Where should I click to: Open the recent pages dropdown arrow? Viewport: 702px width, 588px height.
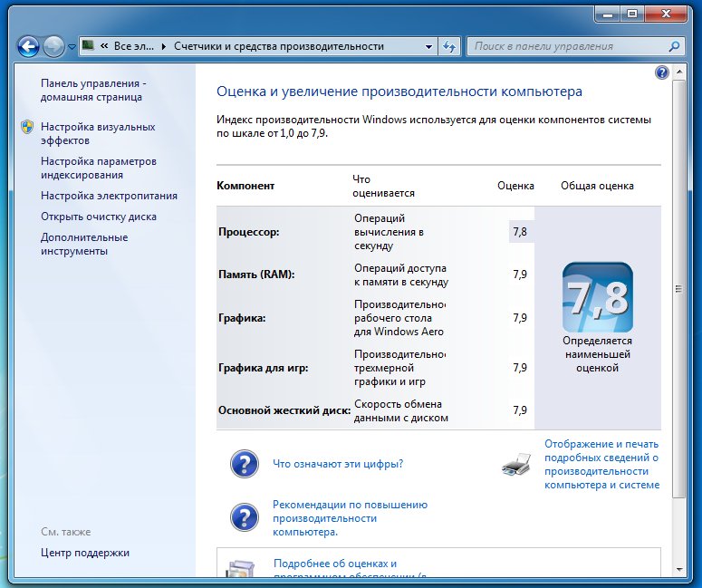pyautogui.click(x=72, y=47)
